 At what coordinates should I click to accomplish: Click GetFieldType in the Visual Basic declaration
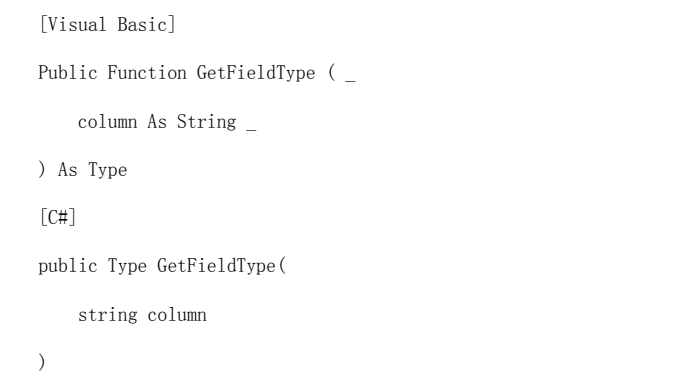coord(256,73)
